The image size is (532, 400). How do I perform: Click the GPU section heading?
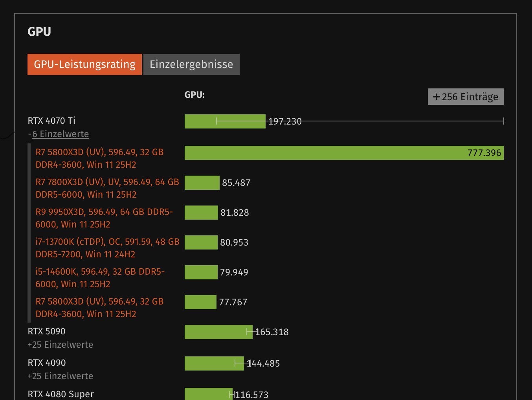(39, 31)
